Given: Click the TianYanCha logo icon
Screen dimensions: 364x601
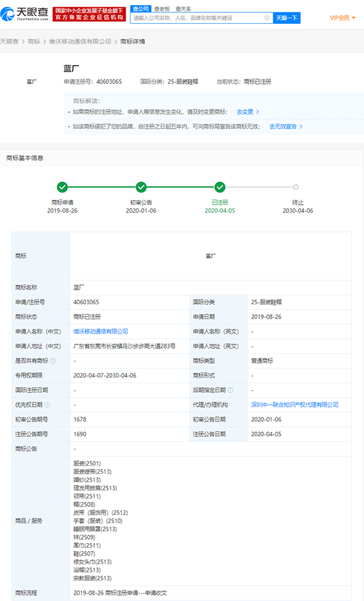Looking at the screenshot, I should (x=7, y=14).
